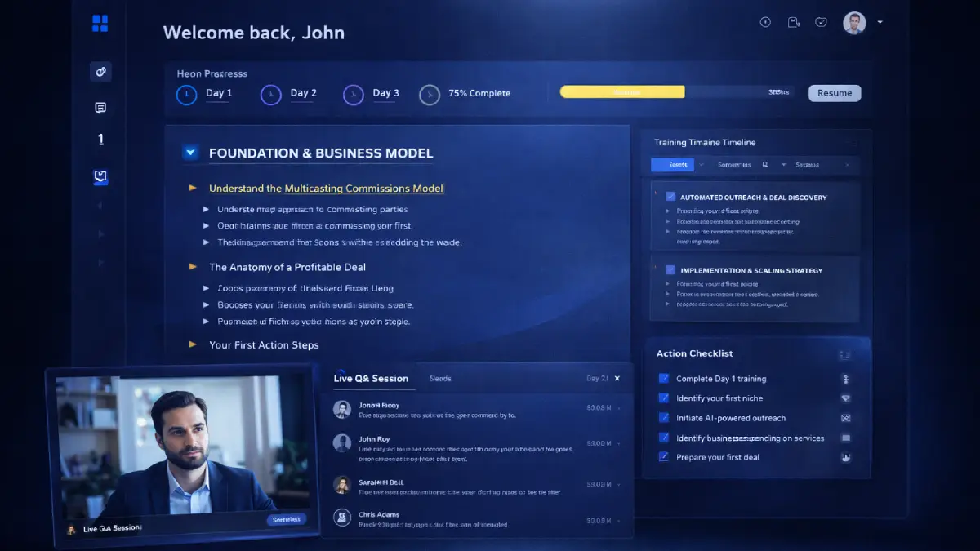Open dropdown arrow after the blue timeline tab
Image resolution: width=980 pixels, height=551 pixels.
pyautogui.click(x=703, y=165)
